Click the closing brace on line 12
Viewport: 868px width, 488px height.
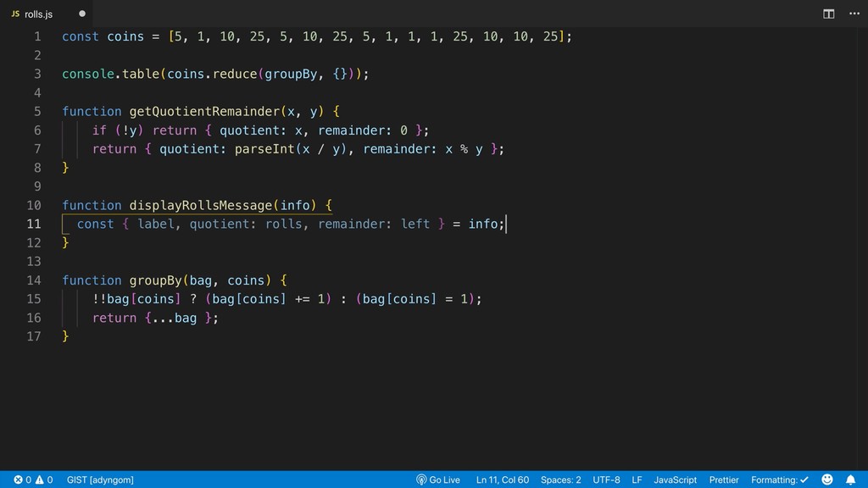[65, 243]
